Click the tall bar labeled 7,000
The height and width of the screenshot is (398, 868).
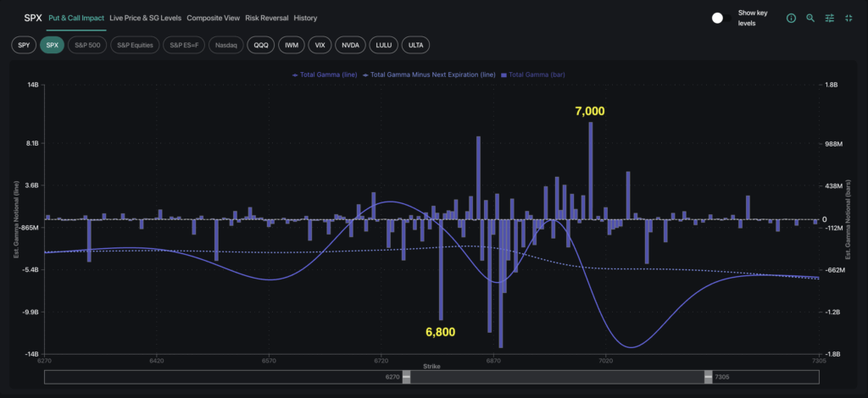590,169
